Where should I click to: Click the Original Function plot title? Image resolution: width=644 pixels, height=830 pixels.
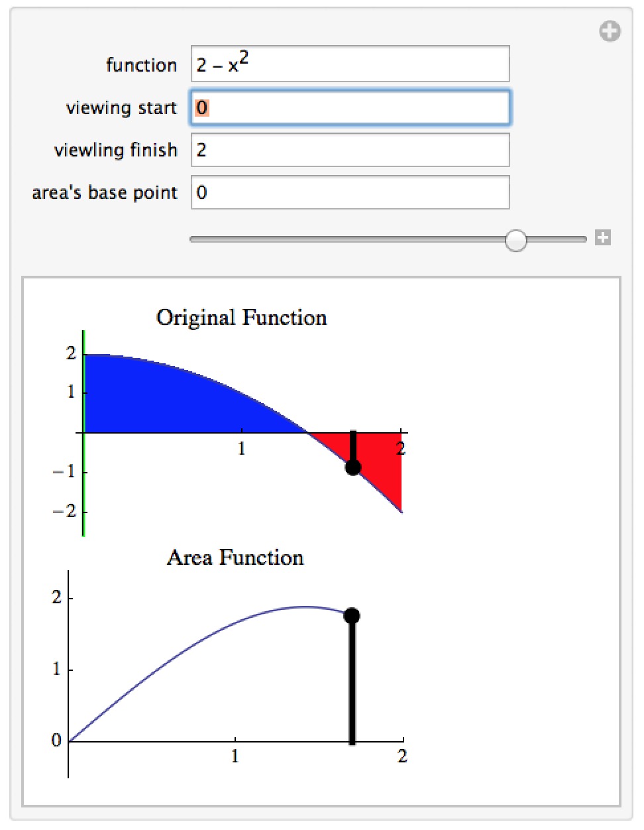point(242,318)
